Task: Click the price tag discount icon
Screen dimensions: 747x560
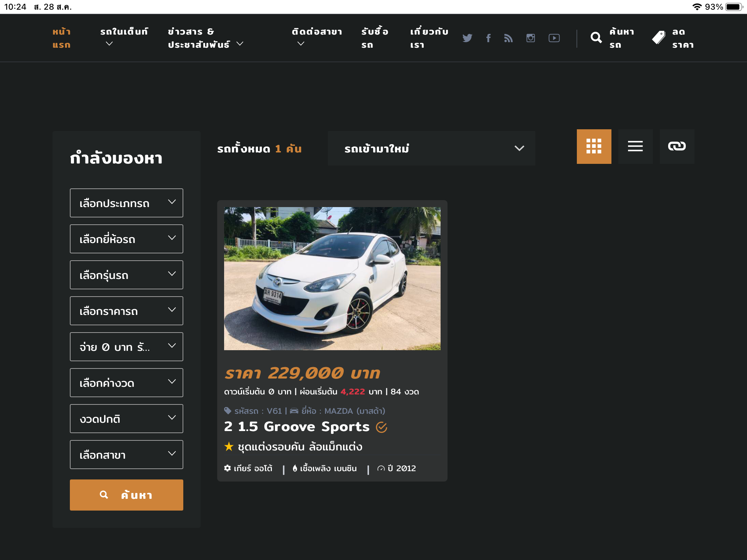Action: point(659,38)
